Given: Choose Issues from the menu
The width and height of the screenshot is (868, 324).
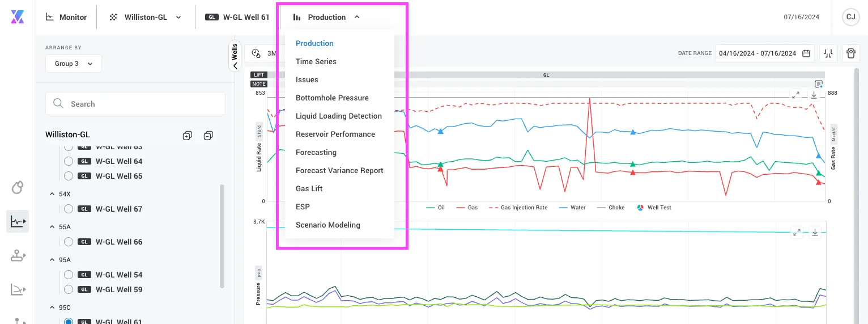Looking at the screenshot, I should pos(307,79).
